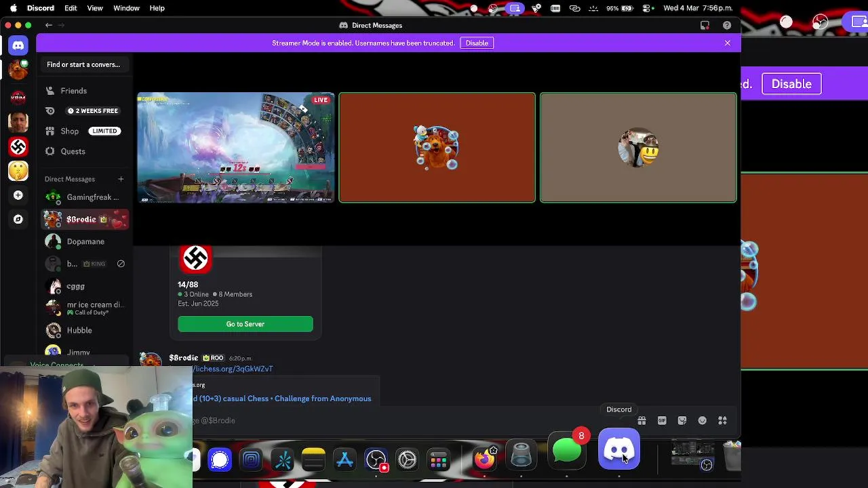Open the gift icon in message bar
Viewport: 868px width, 488px height.
point(642,420)
